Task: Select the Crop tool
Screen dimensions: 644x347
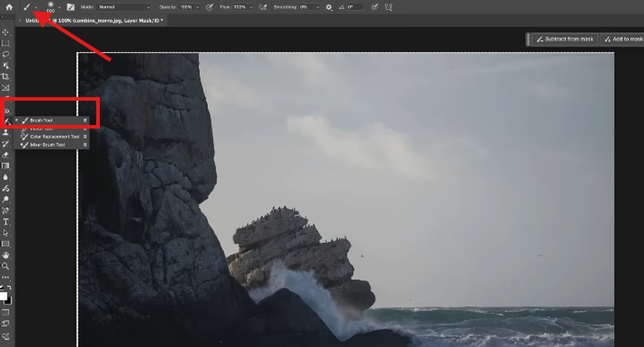Action: pos(5,76)
